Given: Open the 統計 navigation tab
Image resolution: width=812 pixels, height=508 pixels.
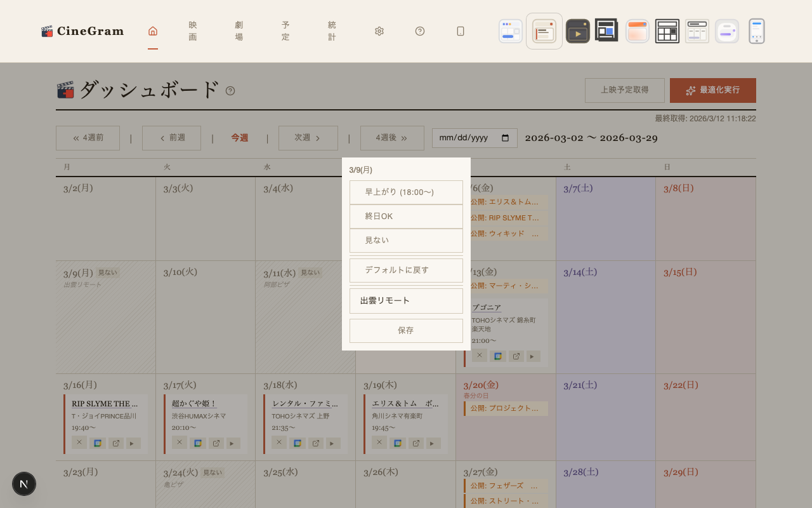Looking at the screenshot, I should [332, 31].
